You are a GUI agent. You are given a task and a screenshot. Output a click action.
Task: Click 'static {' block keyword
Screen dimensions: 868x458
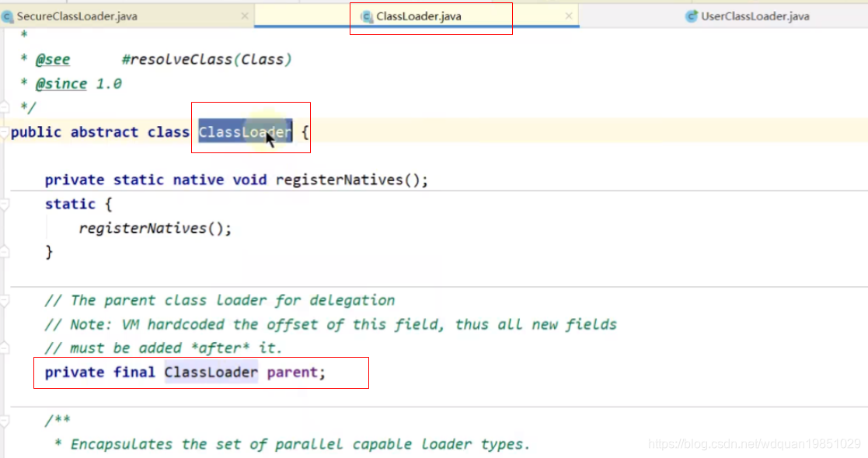[78, 205]
